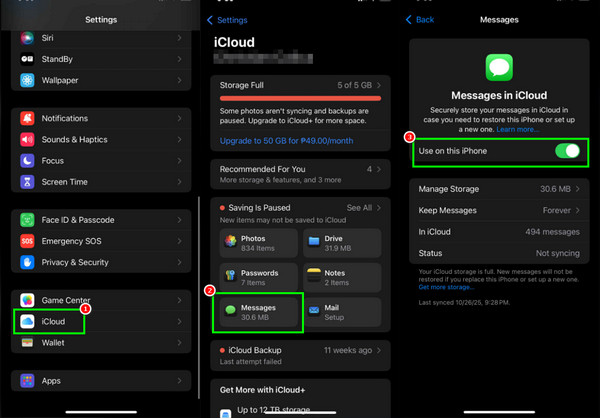This screenshot has width=600, height=418.
Task: Tap the Settings list scrollbar
Action: click(x=199, y=297)
